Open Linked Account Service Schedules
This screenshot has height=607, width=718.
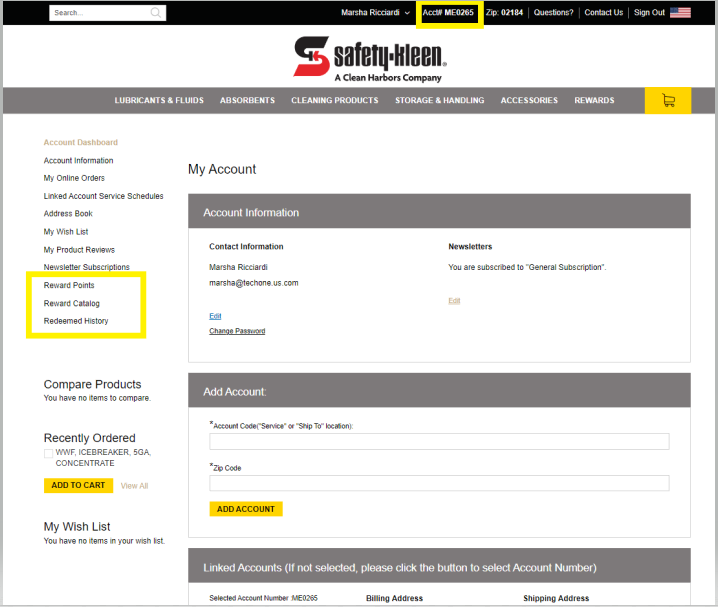(103, 196)
